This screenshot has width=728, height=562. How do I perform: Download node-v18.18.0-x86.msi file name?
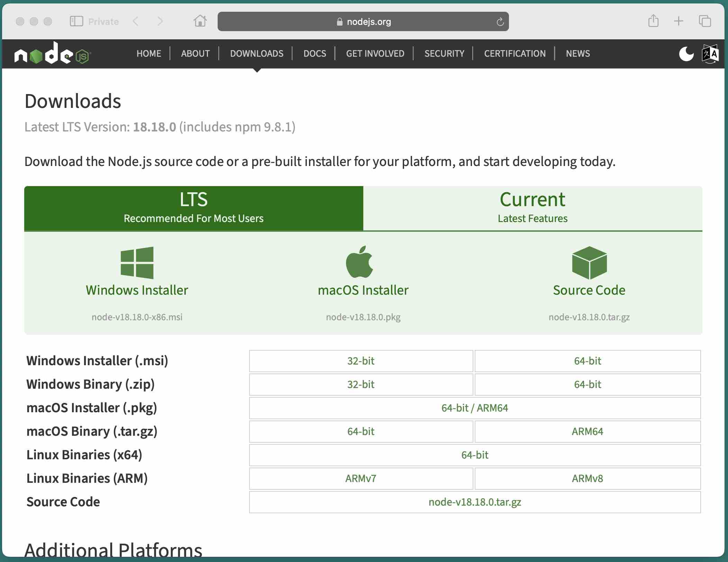[x=137, y=317]
